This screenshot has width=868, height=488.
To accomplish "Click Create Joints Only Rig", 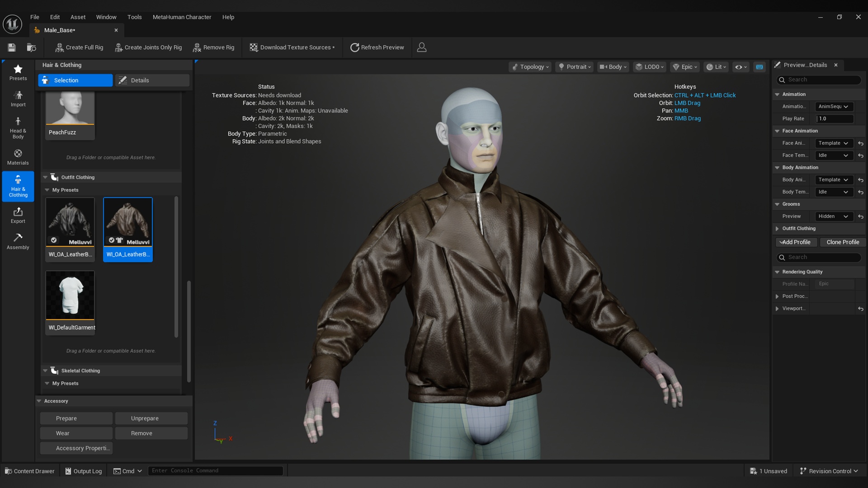I will pyautogui.click(x=148, y=47).
